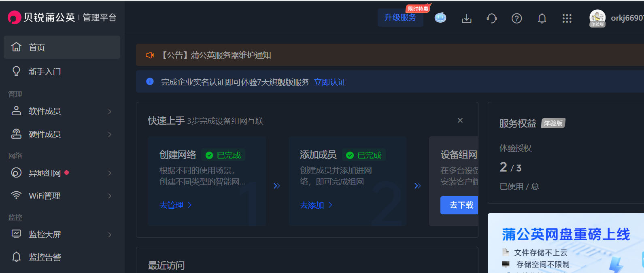Open WiFi管理 menu item

[x=62, y=195]
